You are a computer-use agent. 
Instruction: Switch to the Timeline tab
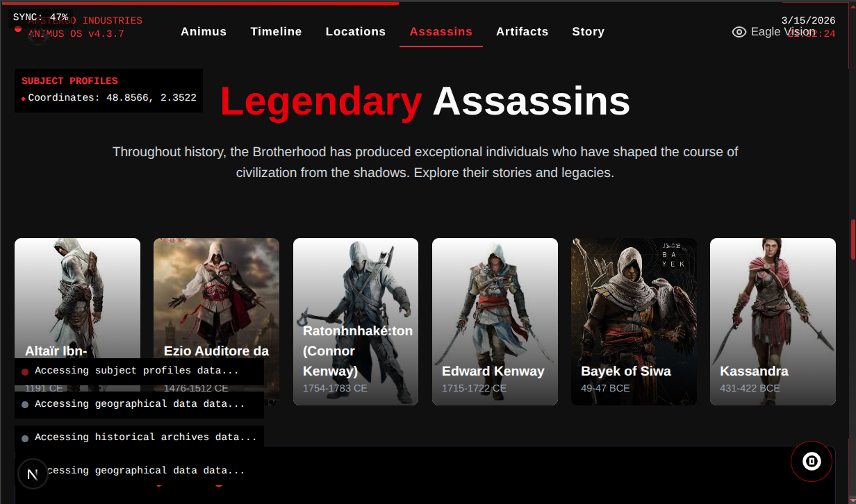[276, 31]
